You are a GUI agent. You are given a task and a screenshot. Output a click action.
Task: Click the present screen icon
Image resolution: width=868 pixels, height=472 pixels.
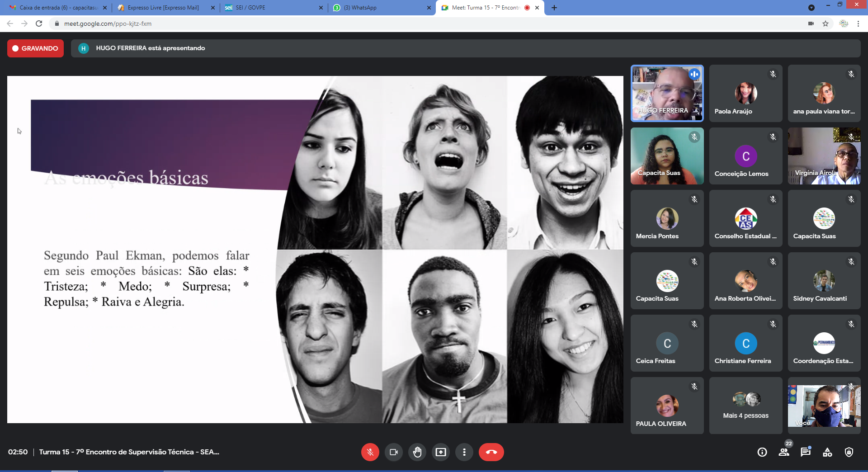(441, 452)
